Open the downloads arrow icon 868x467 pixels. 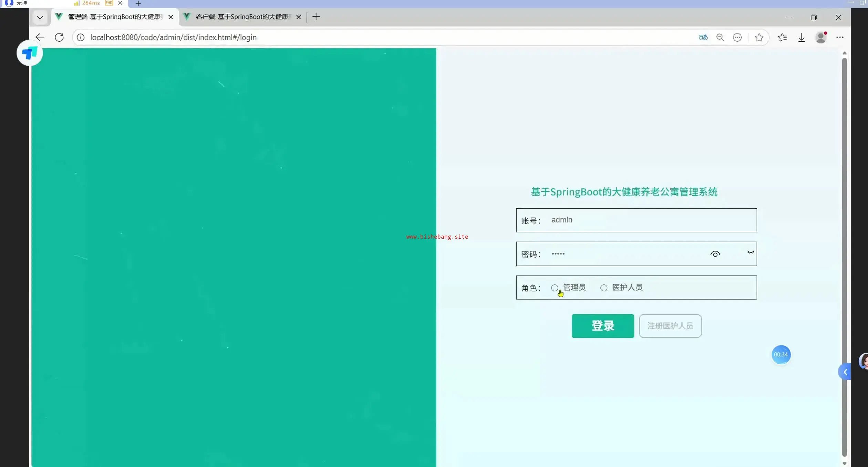click(802, 37)
